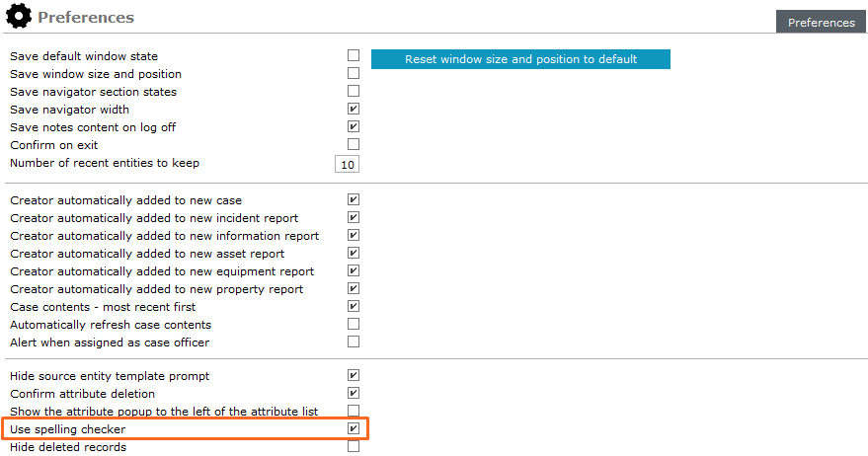Uncheck Creator added to new asset report
The image size is (868, 456).
click(354, 254)
